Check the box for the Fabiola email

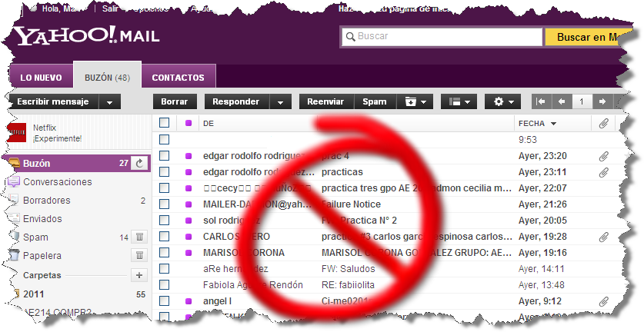pyautogui.click(x=165, y=285)
